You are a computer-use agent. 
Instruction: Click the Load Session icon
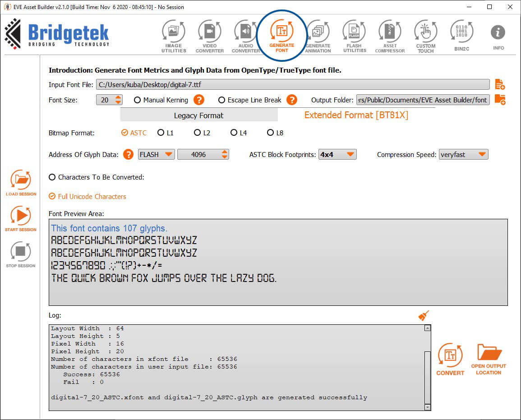(x=21, y=183)
